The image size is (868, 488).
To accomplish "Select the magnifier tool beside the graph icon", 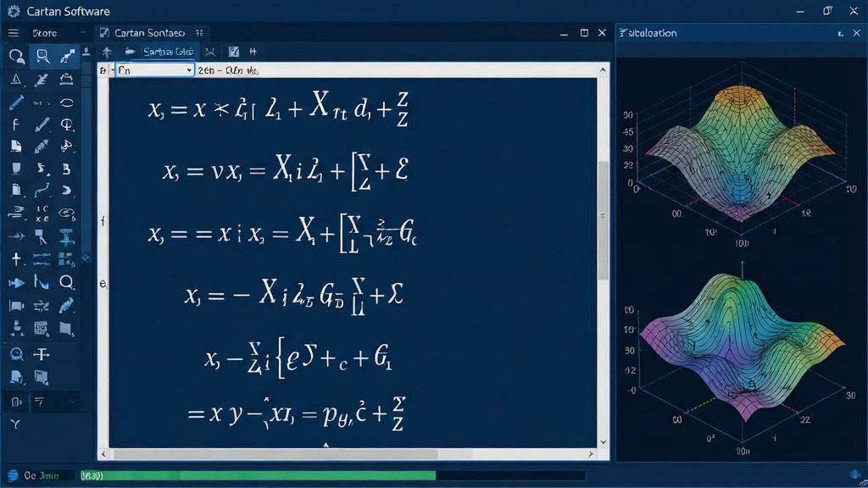I will click(x=66, y=282).
